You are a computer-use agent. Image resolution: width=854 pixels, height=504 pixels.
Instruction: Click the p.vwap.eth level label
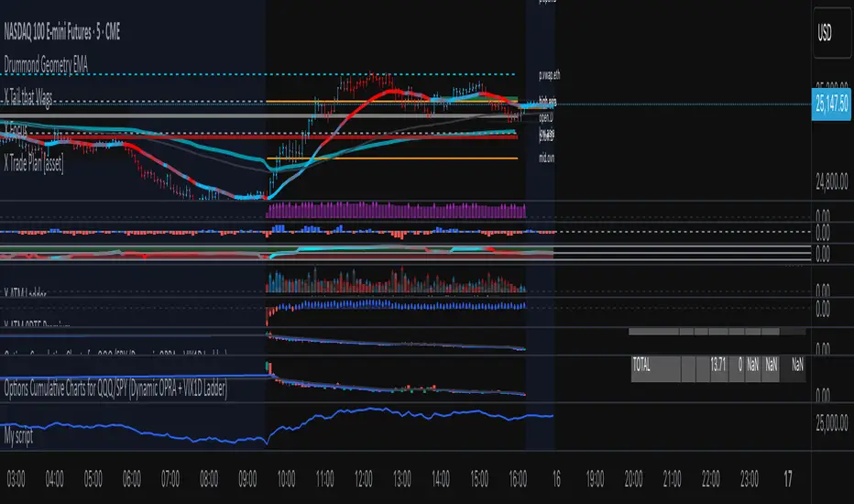pyautogui.click(x=549, y=75)
